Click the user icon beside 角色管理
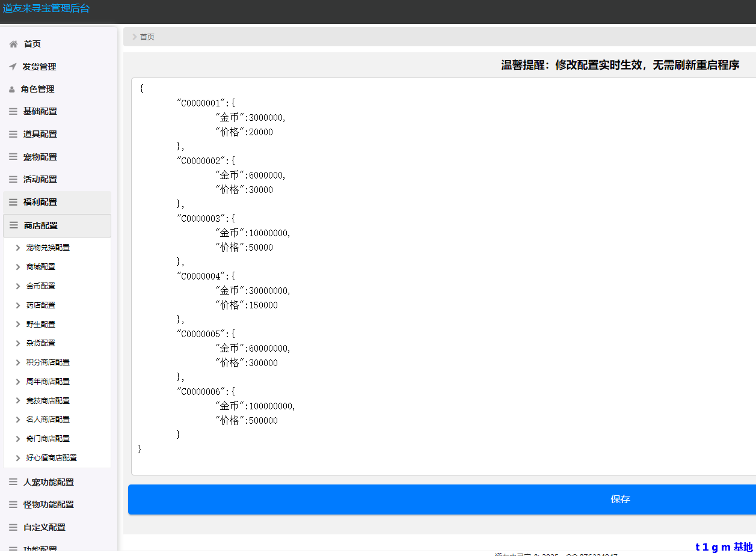The image size is (756, 556). [12, 89]
